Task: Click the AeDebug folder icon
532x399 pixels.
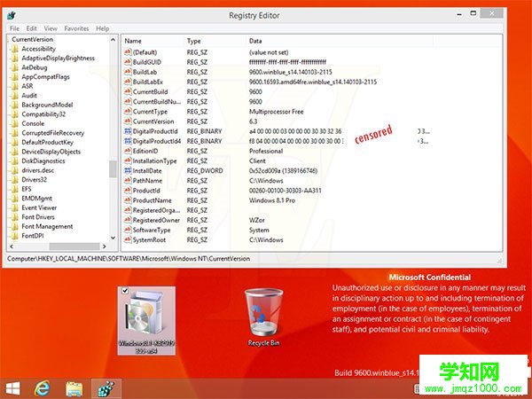Action: coord(14,67)
